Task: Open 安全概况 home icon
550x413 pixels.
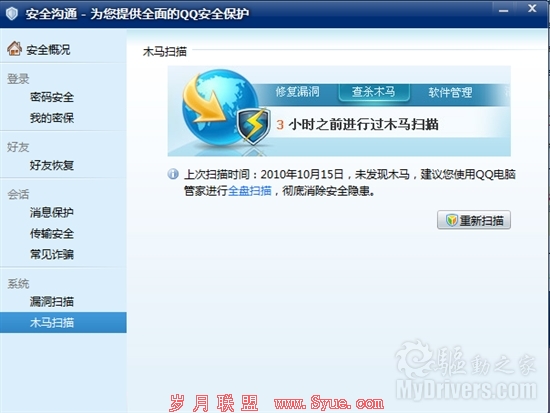Action: 14,49
